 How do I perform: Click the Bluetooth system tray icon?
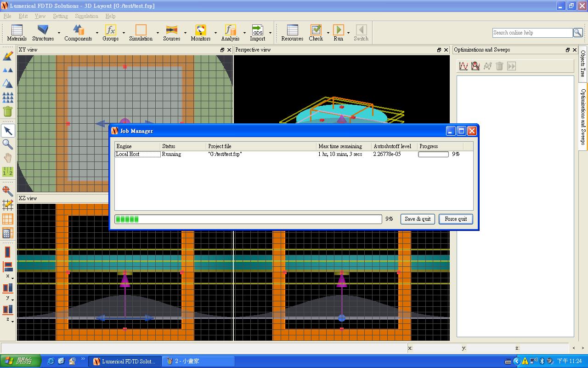pos(542,361)
